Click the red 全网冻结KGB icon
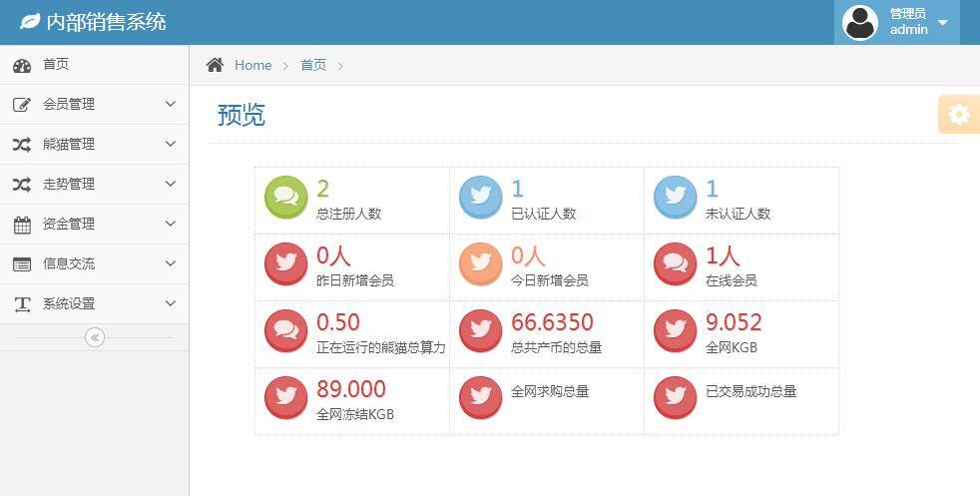Image resolution: width=980 pixels, height=496 pixels. pyautogui.click(x=285, y=397)
